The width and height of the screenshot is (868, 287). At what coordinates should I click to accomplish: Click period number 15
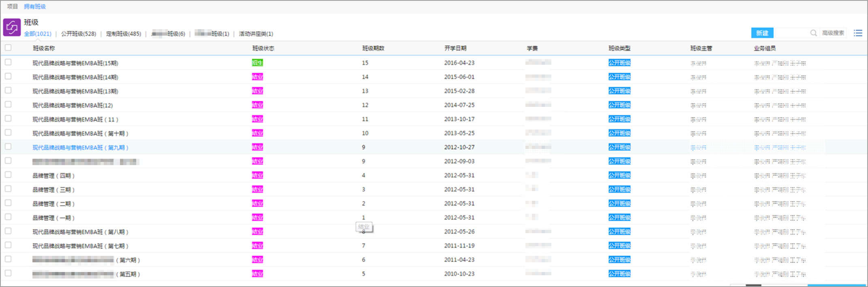pyautogui.click(x=365, y=63)
